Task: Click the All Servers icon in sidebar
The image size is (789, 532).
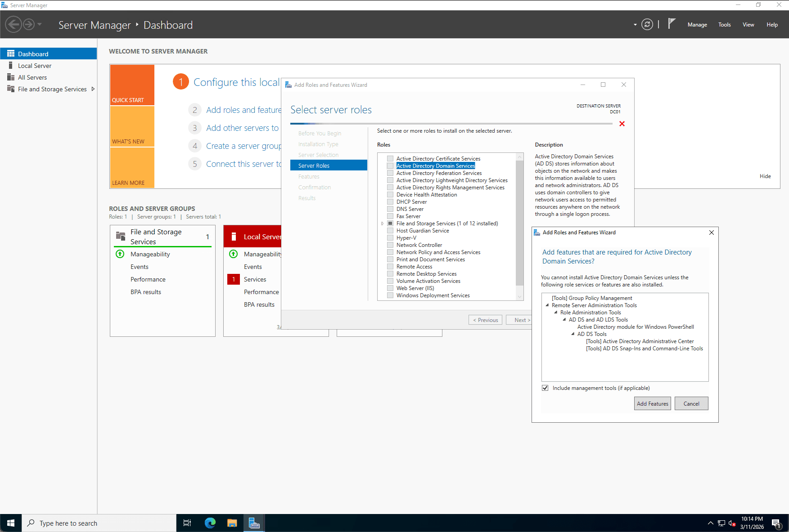Action: 11,77
